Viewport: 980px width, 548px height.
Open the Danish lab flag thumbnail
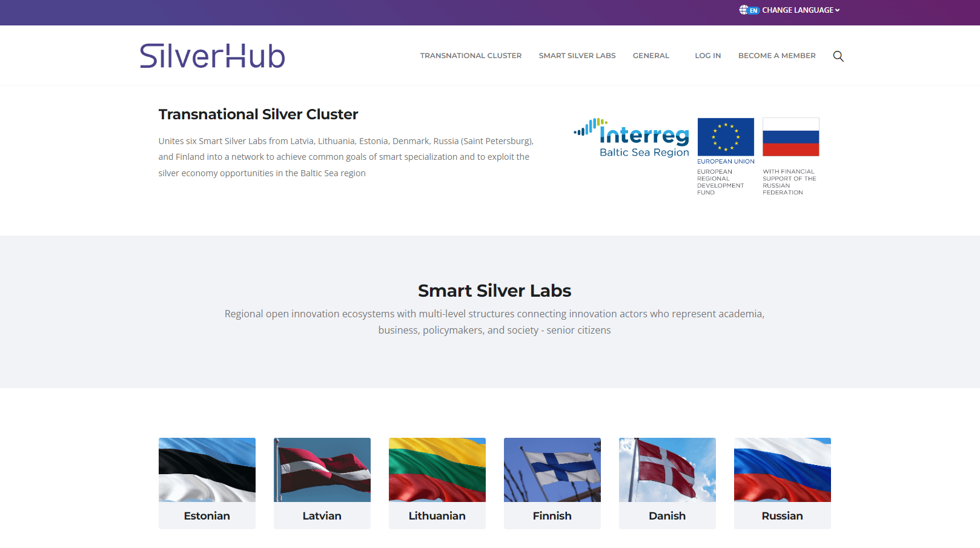click(x=667, y=470)
